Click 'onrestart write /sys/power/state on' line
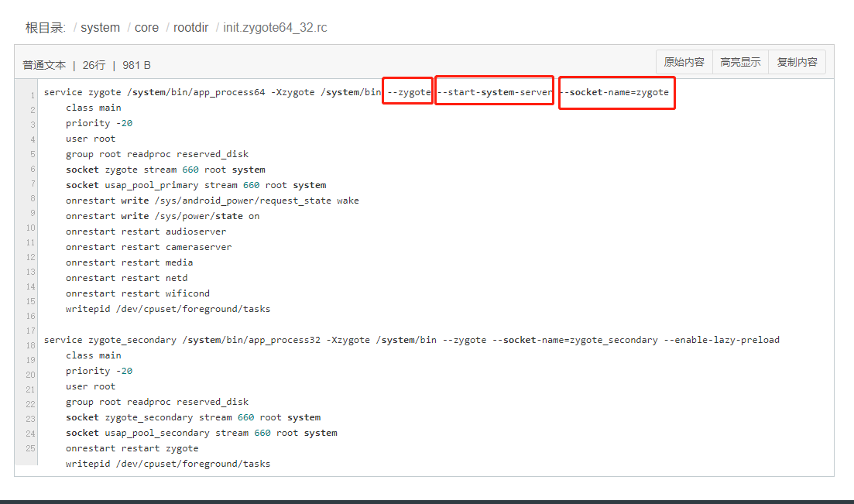Viewport: 854px width, 504px height. (163, 216)
